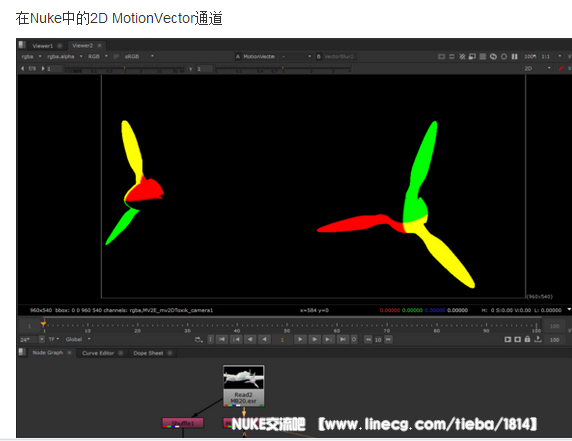Open the wipe mode dropdown between A and B
The width and height of the screenshot is (572, 441).
coord(296,56)
